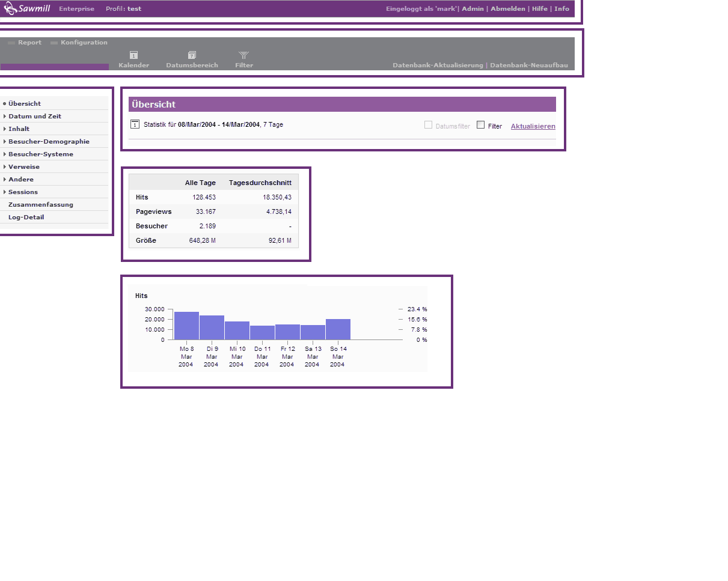Image resolution: width=728 pixels, height=581 pixels.
Task: Expand Datum und Zeit menu
Action: (x=34, y=116)
